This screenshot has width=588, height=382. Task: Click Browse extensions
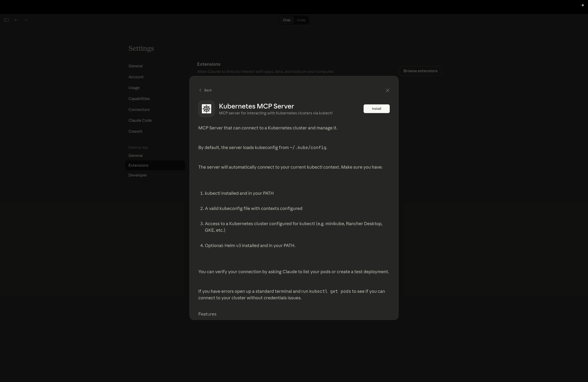420,71
